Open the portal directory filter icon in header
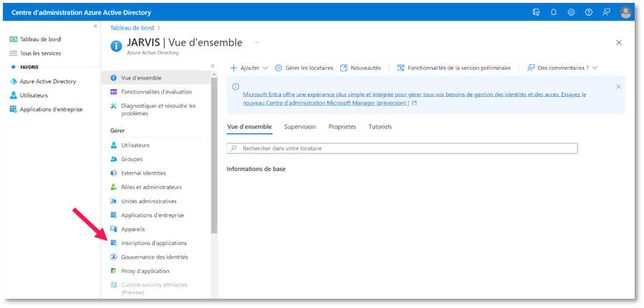This screenshot has height=308, width=644. [x=536, y=12]
